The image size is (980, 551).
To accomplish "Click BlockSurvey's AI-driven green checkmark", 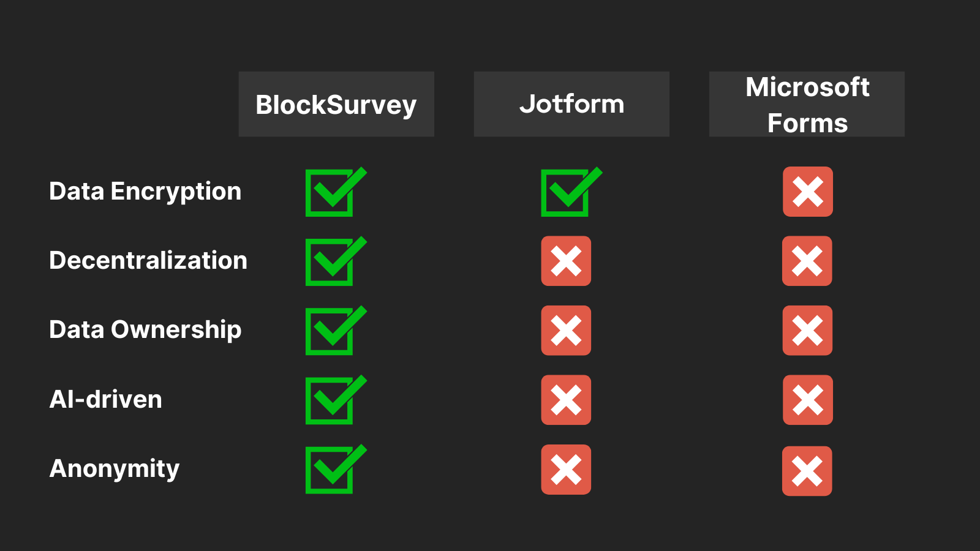I will tap(336, 400).
